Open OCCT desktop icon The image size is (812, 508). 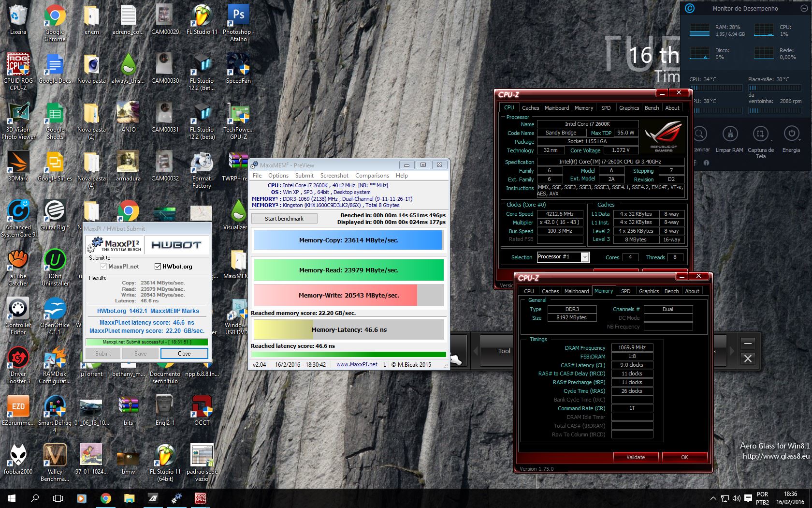pos(202,410)
